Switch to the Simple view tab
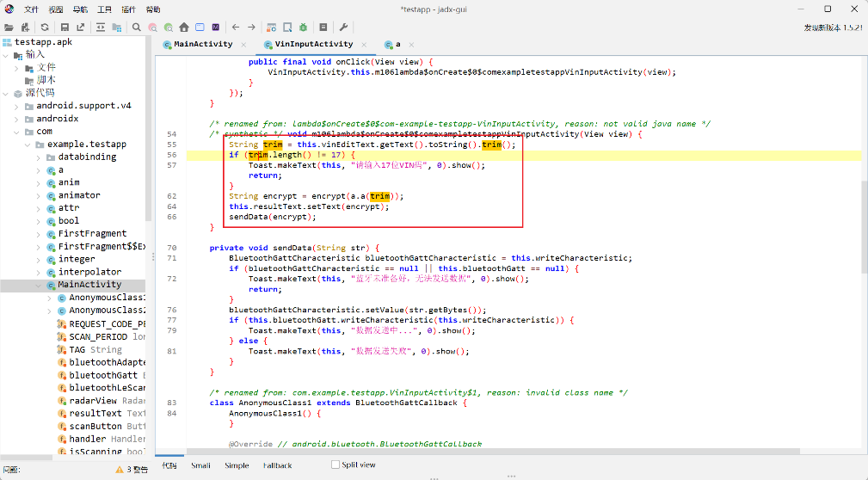Viewport: 868px width, 480px height. coord(237,465)
